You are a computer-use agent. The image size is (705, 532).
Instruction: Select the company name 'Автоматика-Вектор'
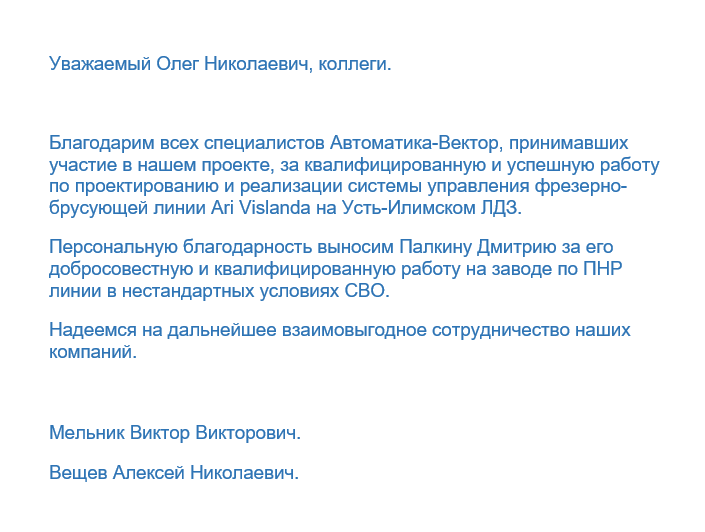414,143
